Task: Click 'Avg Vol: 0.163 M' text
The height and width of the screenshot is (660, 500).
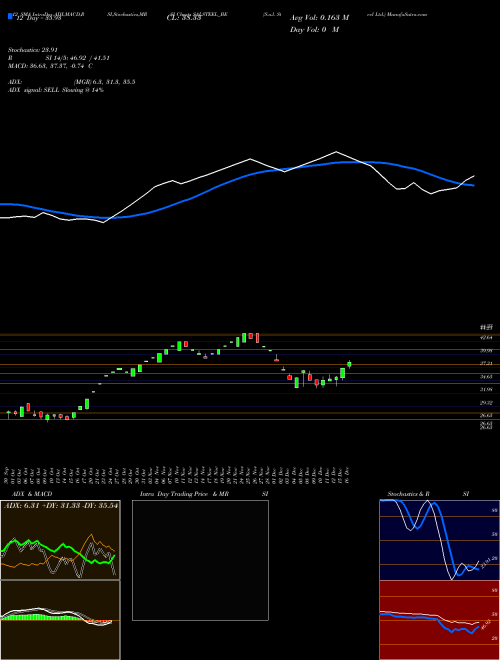Action: pos(319,18)
